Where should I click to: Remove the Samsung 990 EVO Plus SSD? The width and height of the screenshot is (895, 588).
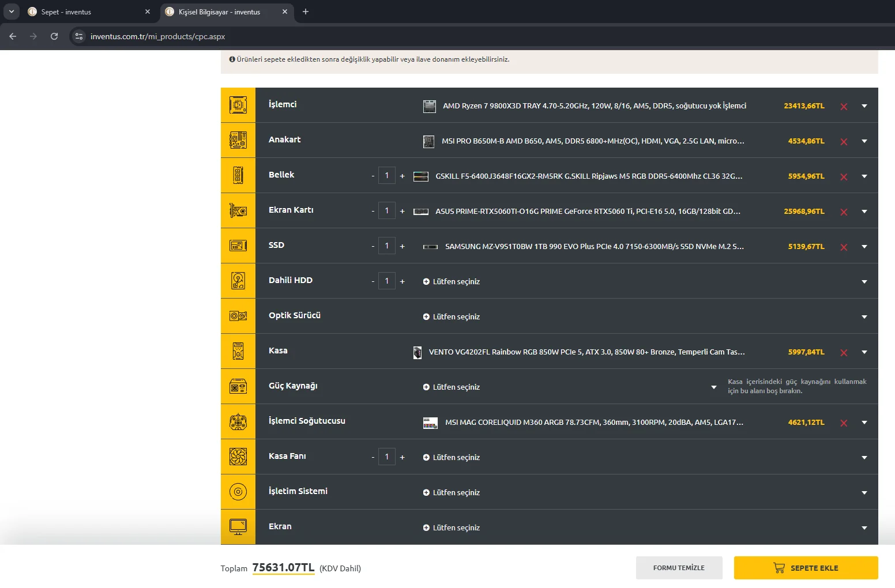click(x=844, y=247)
